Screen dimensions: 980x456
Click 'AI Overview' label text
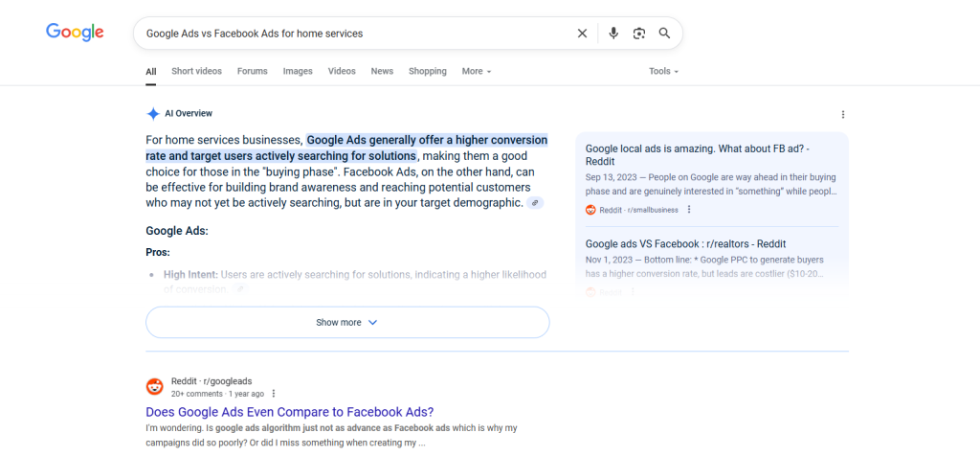tap(189, 114)
